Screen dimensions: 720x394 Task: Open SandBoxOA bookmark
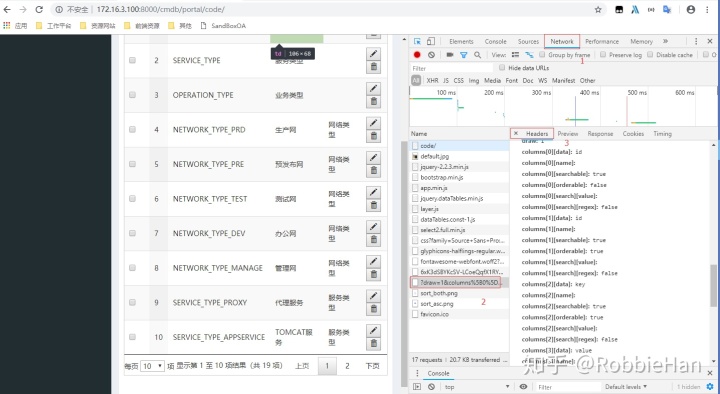[x=224, y=26]
